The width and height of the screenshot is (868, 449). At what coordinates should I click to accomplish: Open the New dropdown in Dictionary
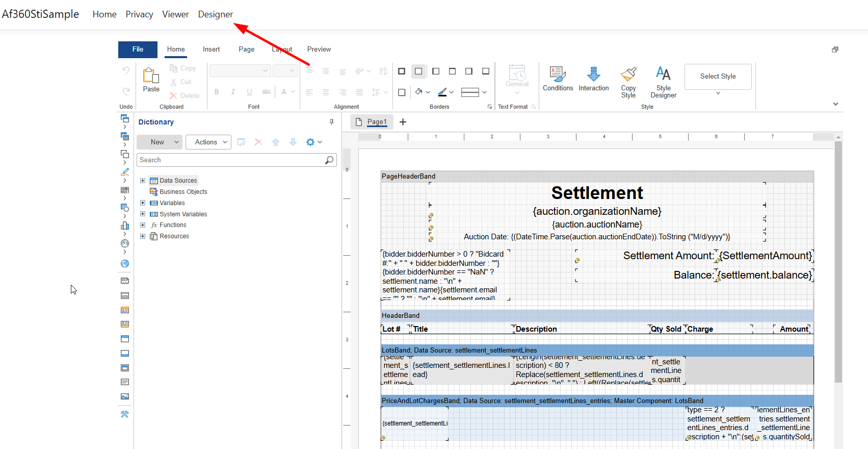click(160, 142)
